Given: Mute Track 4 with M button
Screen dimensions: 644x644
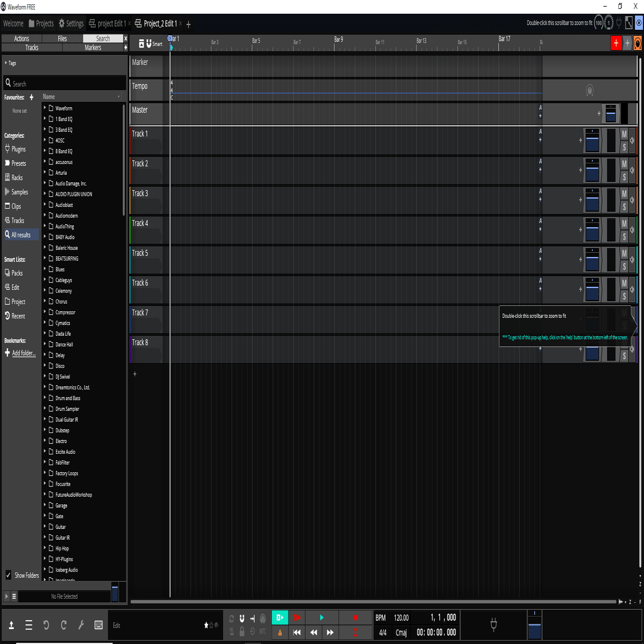Looking at the screenshot, I should 624,224.
